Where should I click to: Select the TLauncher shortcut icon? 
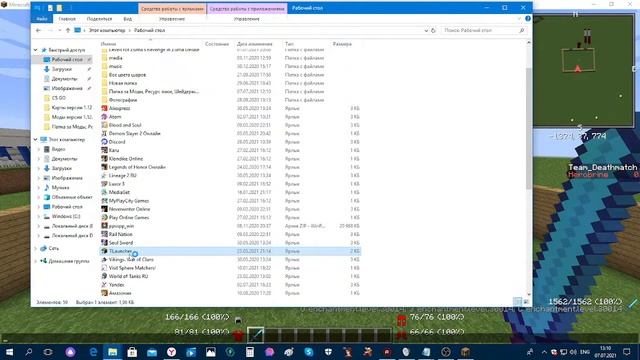104,251
